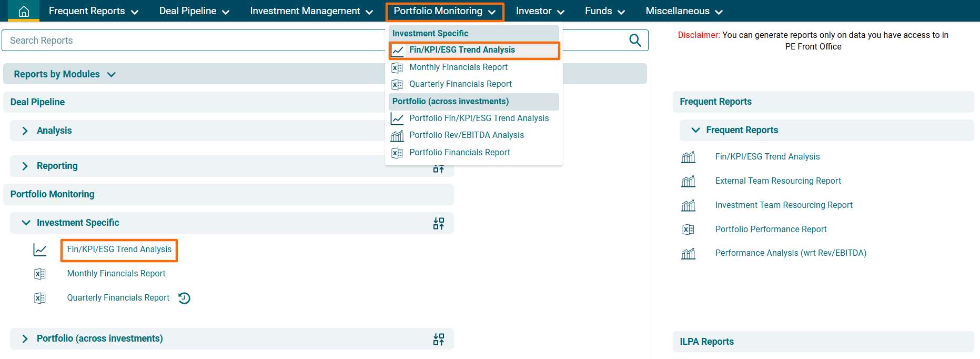Open Performance Analysis (wrt Rev/EBITDA) report
980x359 pixels.
click(790, 253)
